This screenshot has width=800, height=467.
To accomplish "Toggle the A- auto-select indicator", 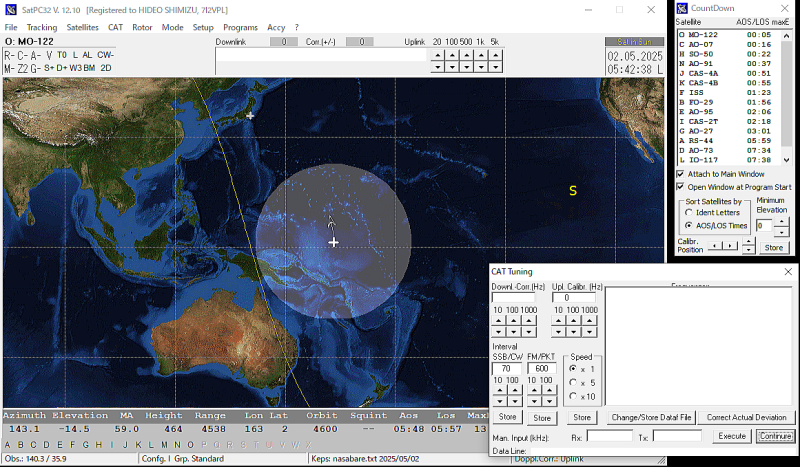I will click(35, 55).
